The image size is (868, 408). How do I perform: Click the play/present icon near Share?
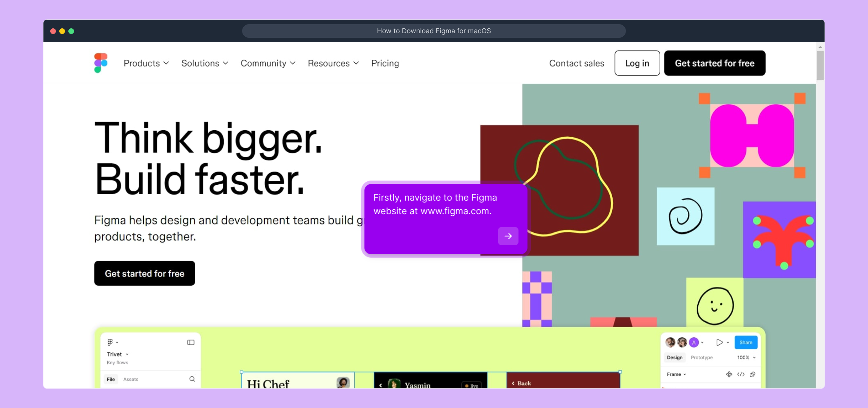[x=719, y=342]
